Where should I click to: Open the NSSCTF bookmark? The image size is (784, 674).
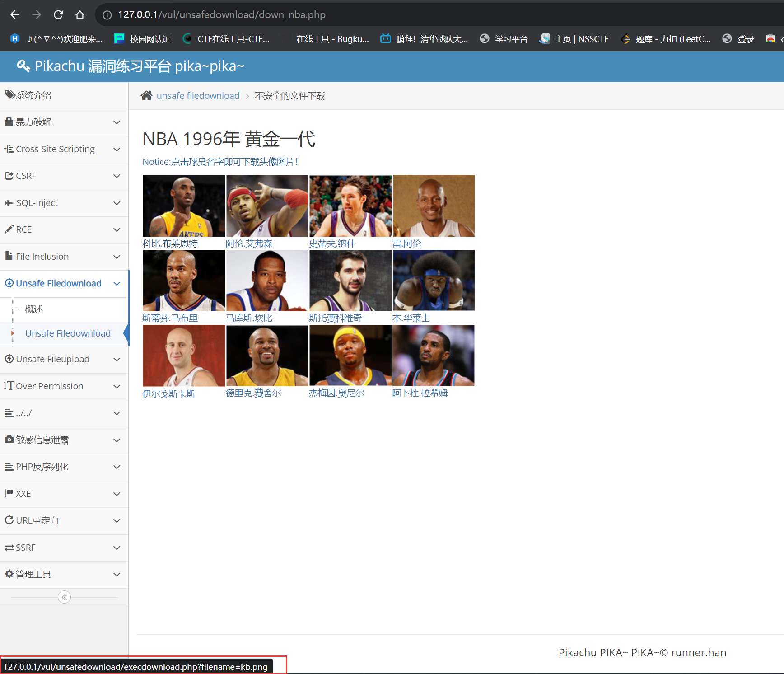574,39
